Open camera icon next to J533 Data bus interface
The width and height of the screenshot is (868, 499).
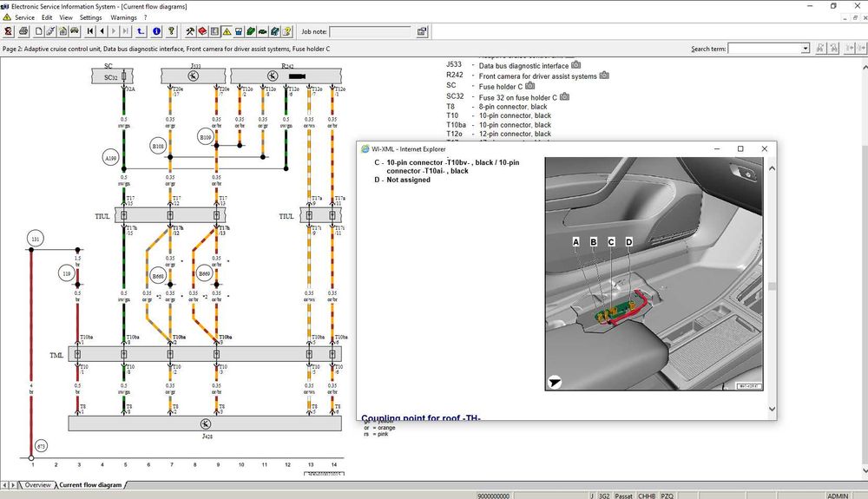point(575,65)
